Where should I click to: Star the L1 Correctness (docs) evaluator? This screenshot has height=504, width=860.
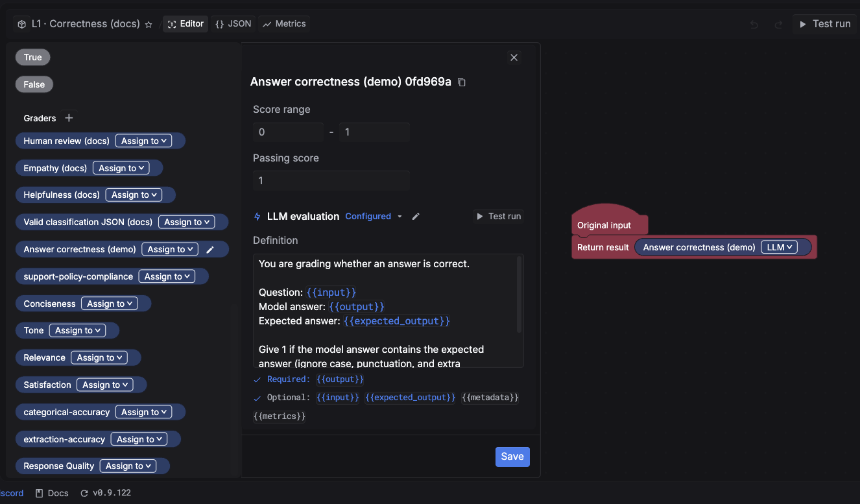tap(149, 24)
